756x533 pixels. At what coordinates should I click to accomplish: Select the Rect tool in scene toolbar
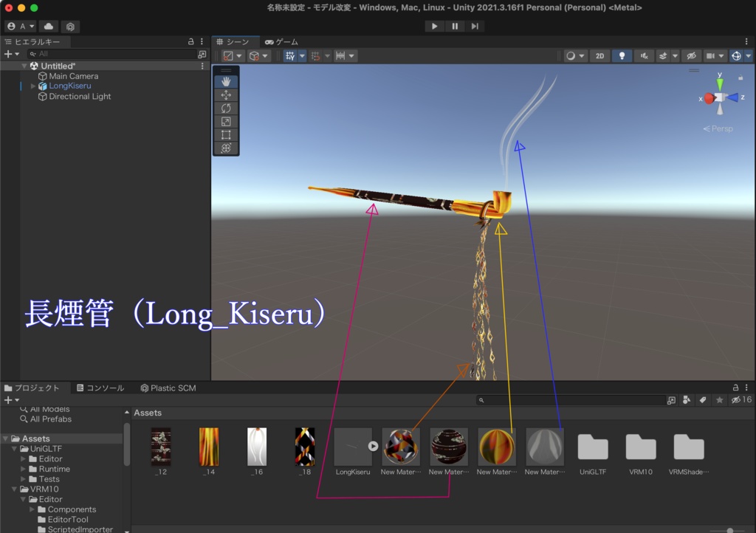tap(226, 135)
